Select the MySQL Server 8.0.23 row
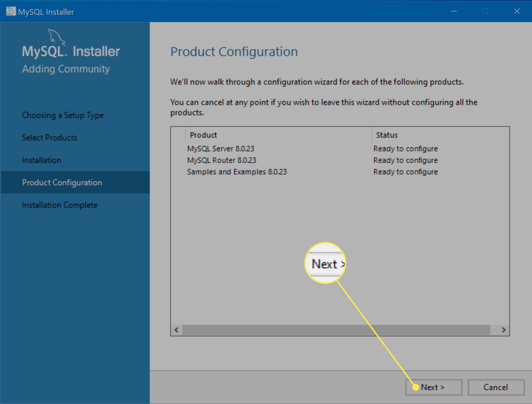532x404 pixels. [x=340, y=149]
